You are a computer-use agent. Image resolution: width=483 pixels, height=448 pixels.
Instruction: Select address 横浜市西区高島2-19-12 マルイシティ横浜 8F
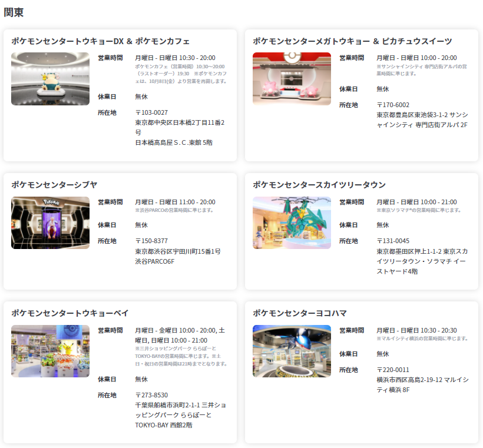pos(423,385)
